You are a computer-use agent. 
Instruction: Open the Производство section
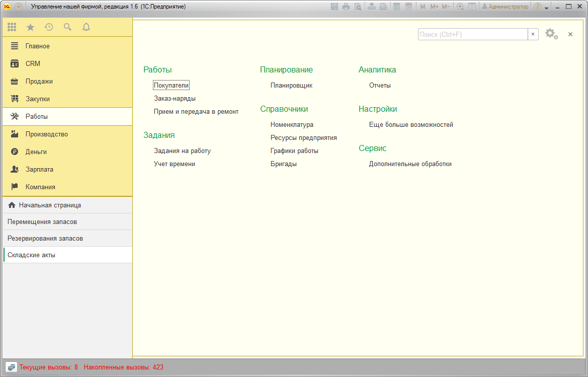(x=67, y=134)
